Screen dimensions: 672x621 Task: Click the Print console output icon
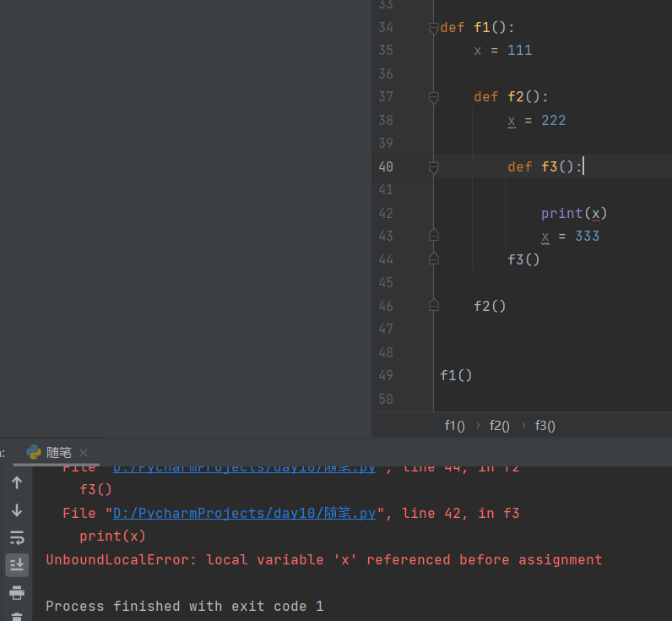17,592
